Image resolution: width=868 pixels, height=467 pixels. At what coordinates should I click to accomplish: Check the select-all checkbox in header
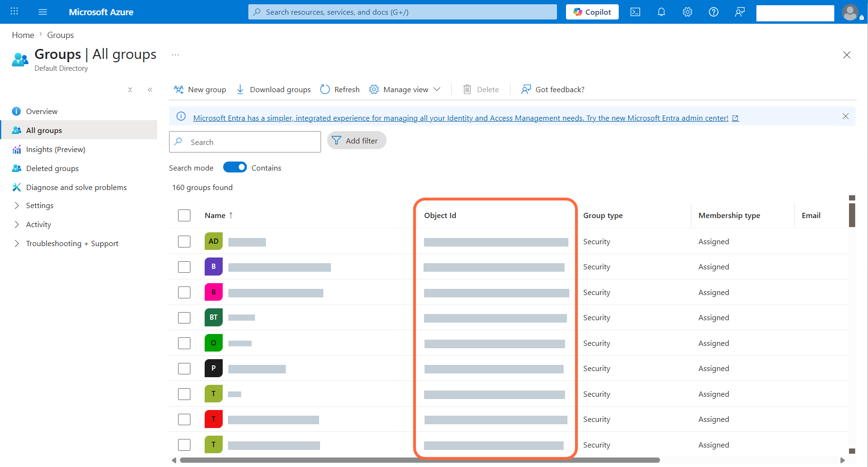(x=184, y=215)
